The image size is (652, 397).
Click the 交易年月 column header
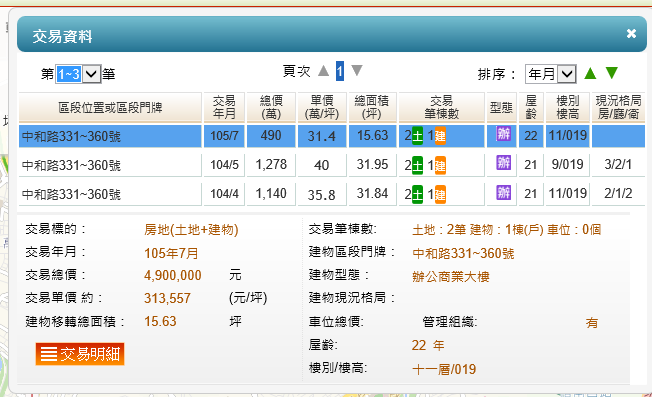(224, 108)
